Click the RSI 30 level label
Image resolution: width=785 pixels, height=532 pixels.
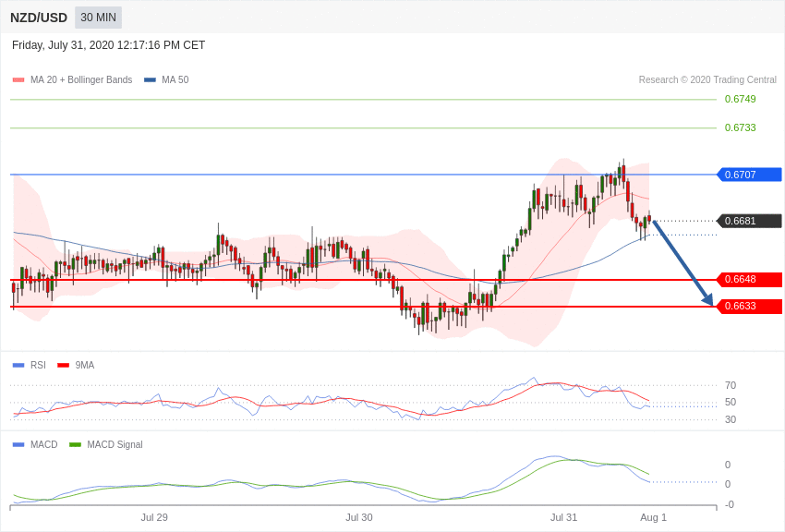[x=731, y=419]
